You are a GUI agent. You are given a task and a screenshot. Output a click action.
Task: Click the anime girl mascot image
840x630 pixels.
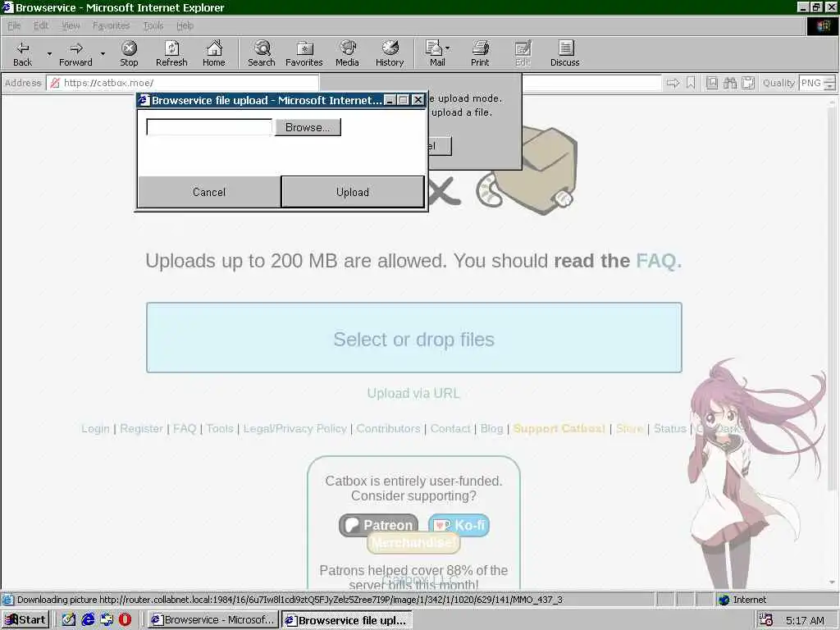click(x=756, y=474)
